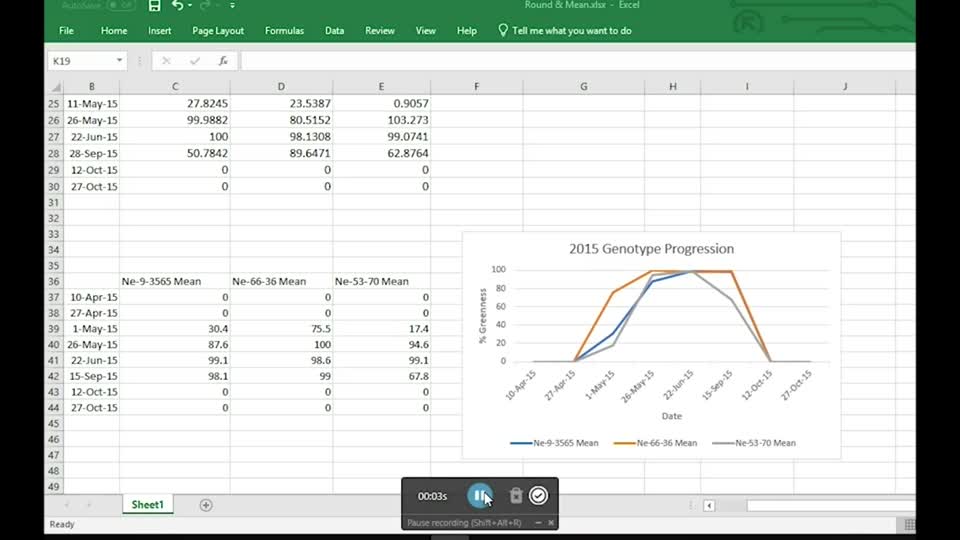The height and width of the screenshot is (540, 960).
Task: Select the Ne-53-70 Mean header cell
Action: [381, 282]
